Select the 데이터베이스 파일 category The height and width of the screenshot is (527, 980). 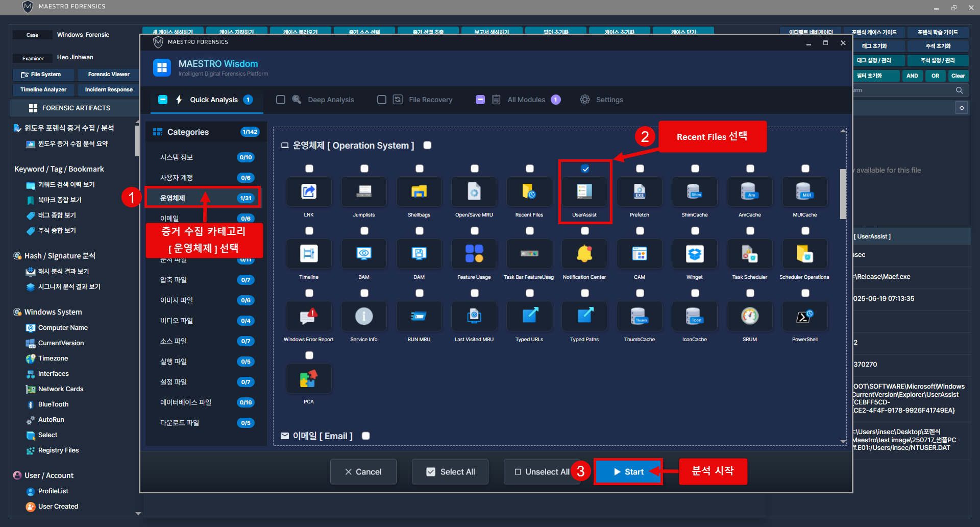206,402
